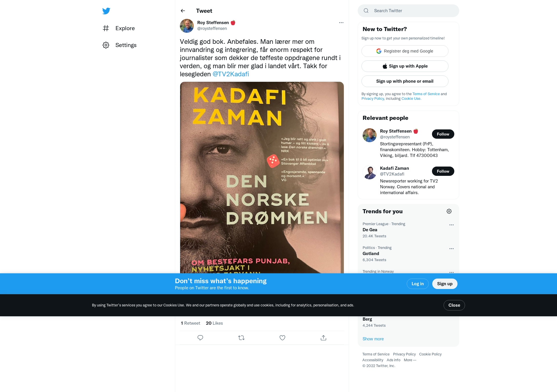Reply to the tweet with the comment icon
557x392 pixels.
point(200,338)
